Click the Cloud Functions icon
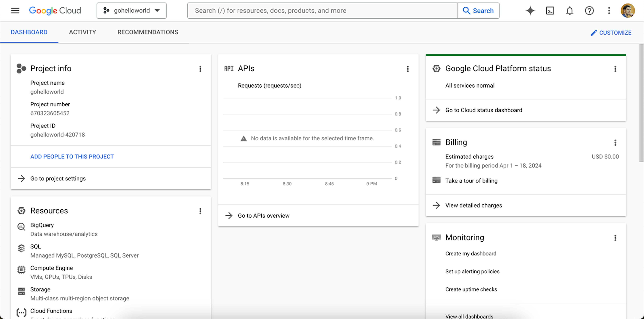The image size is (644, 319). coord(21,313)
